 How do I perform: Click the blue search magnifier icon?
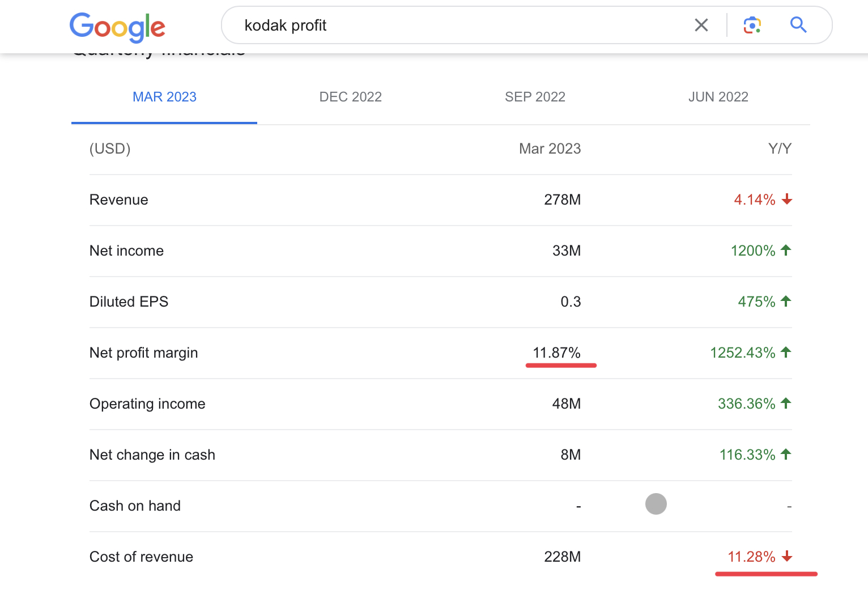(x=798, y=25)
